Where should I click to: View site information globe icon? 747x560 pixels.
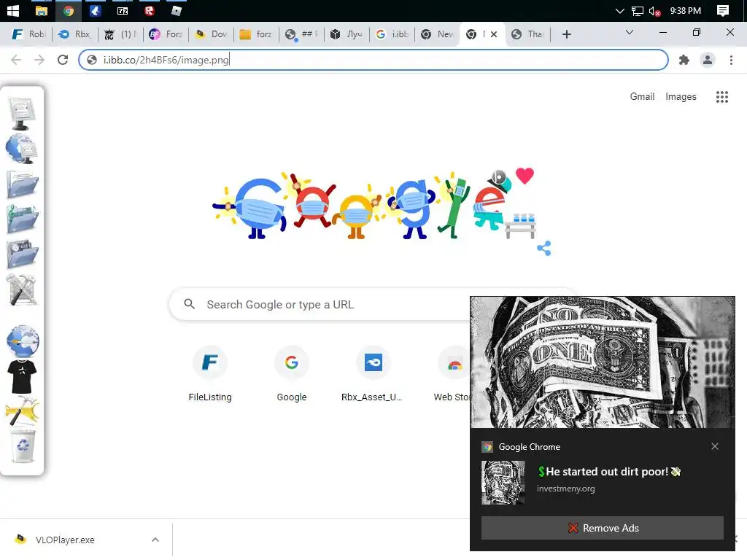tap(92, 60)
